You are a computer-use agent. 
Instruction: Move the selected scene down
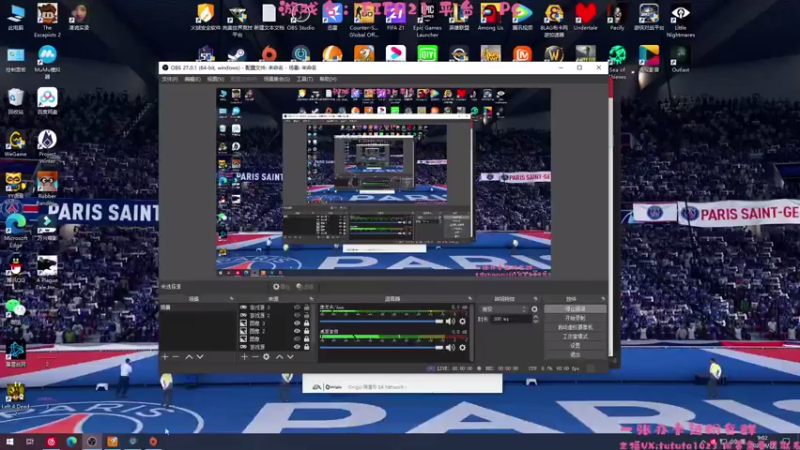click(x=200, y=357)
